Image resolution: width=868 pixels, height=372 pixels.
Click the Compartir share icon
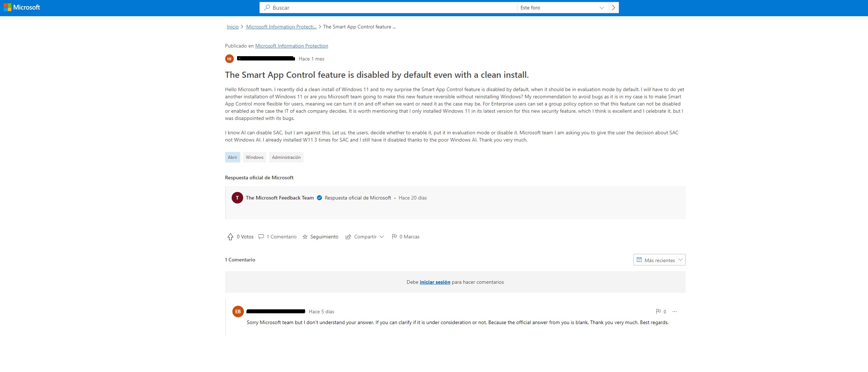[x=348, y=237]
